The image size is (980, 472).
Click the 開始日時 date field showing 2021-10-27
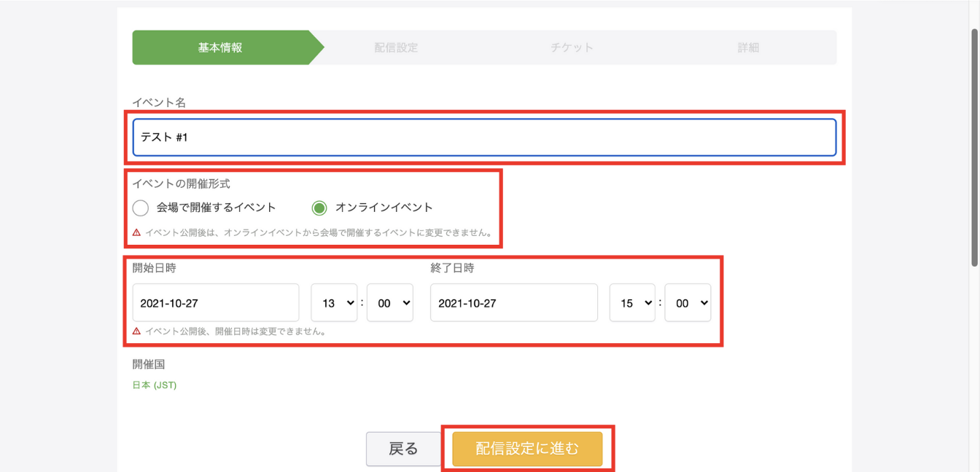tap(215, 302)
